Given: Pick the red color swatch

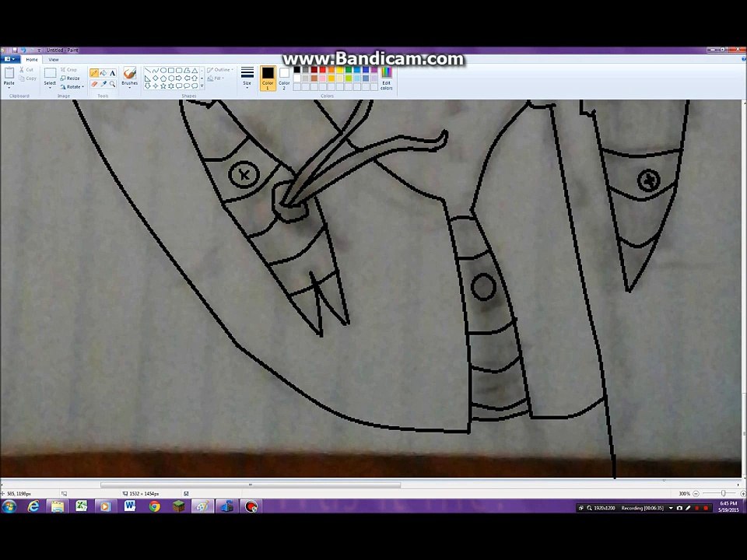Looking at the screenshot, I should [x=322, y=70].
